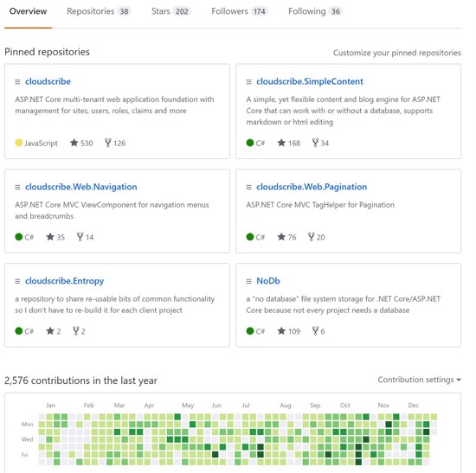View the Followers tab

[x=239, y=11]
